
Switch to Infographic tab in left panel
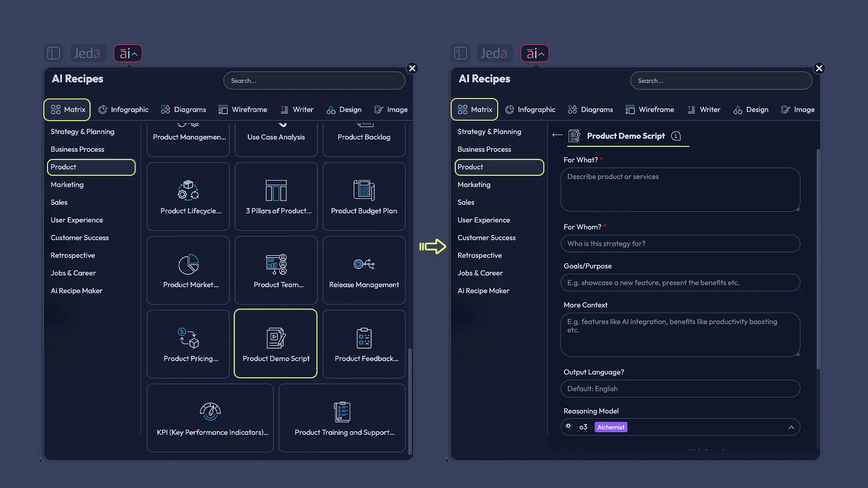tap(123, 110)
